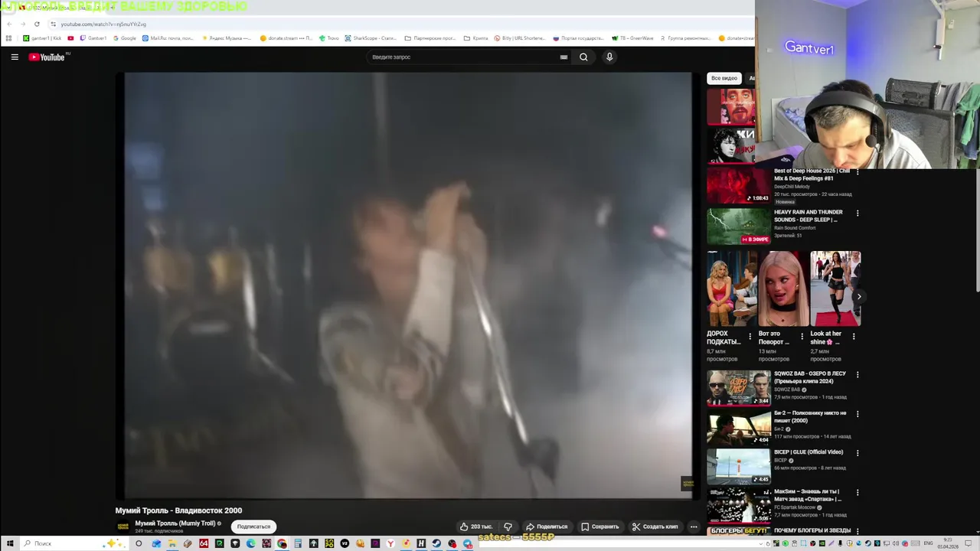Open SQWOZ BAB - ОЗЕРО В ЛЕСУ video
Viewport: 980px width, 551px height.
pyautogui.click(x=810, y=377)
